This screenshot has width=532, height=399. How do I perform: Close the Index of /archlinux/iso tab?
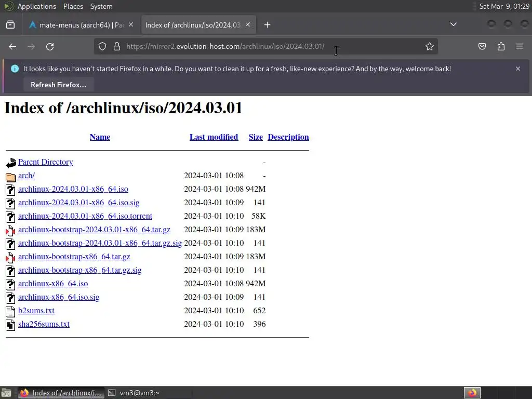(248, 25)
